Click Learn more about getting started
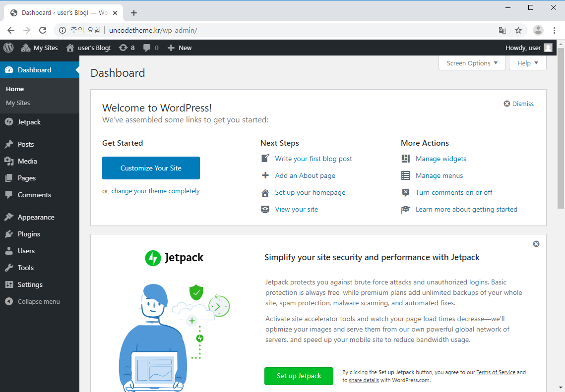The width and height of the screenshot is (565, 392). coord(466,210)
